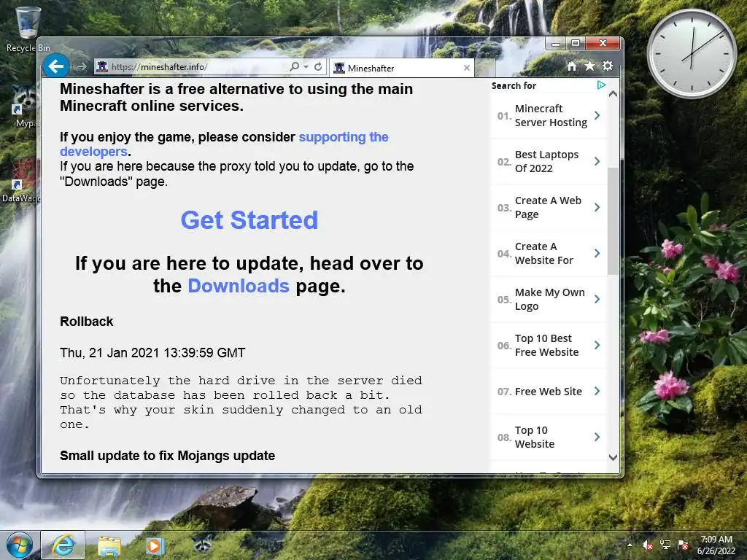Click the Mineshafter site icon in address bar
This screenshot has width=747, height=560.
101,66
